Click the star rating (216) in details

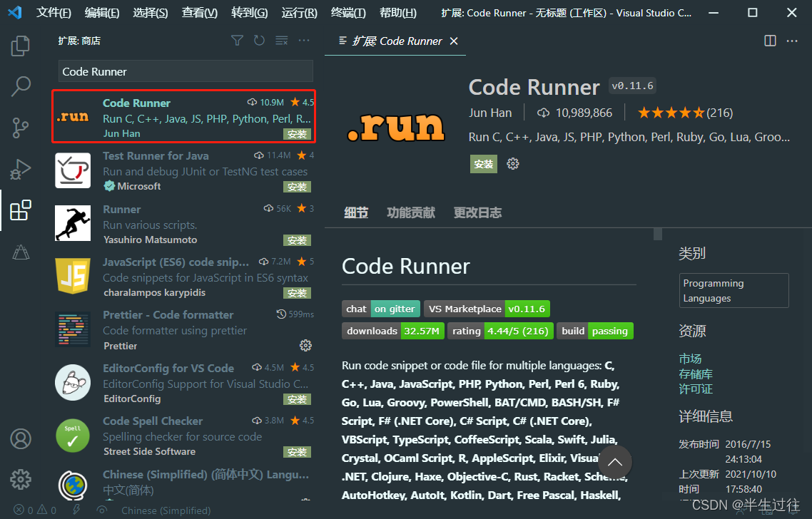pos(685,113)
